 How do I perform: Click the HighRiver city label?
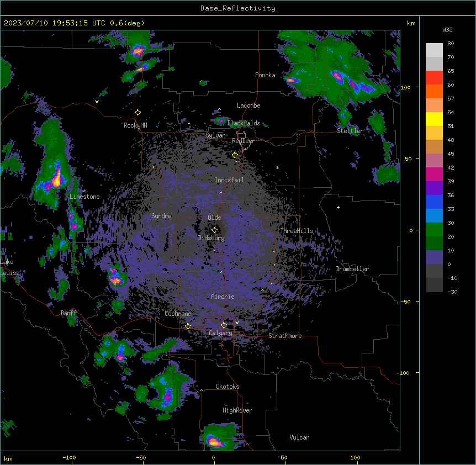coord(237,410)
